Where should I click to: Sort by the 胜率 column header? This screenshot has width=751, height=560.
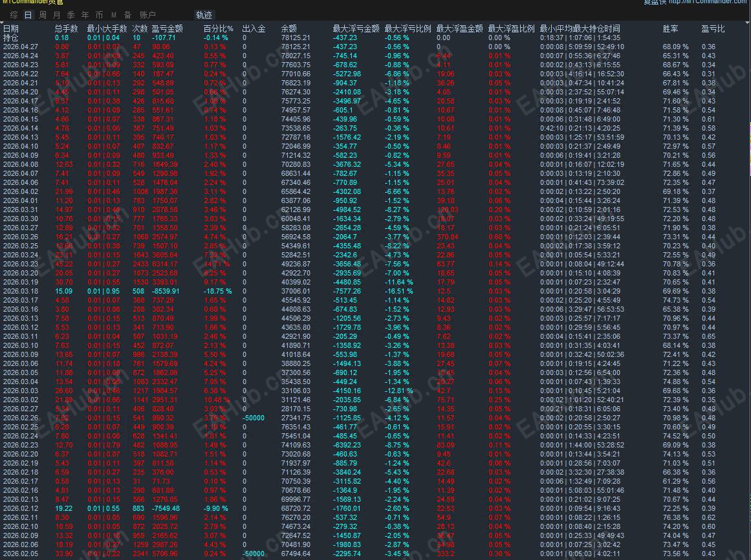point(671,28)
